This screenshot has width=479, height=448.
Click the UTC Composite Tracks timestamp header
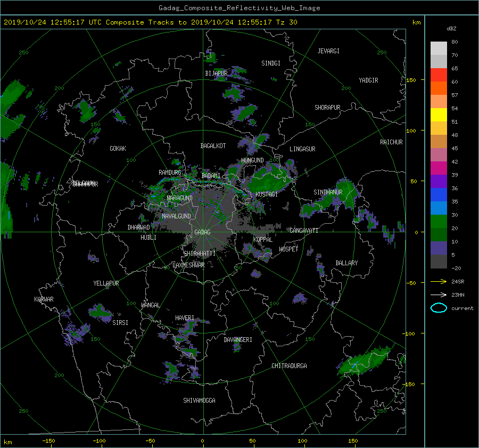[150, 22]
